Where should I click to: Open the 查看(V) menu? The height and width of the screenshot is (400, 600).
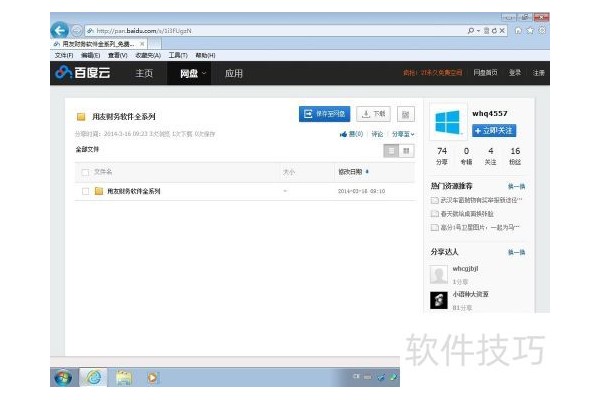(117, 56)
